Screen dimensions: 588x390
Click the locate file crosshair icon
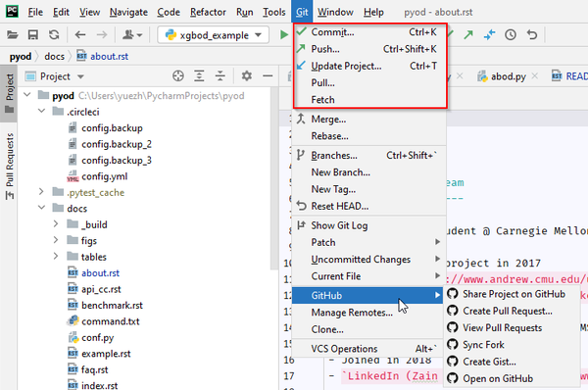(178, 76)
